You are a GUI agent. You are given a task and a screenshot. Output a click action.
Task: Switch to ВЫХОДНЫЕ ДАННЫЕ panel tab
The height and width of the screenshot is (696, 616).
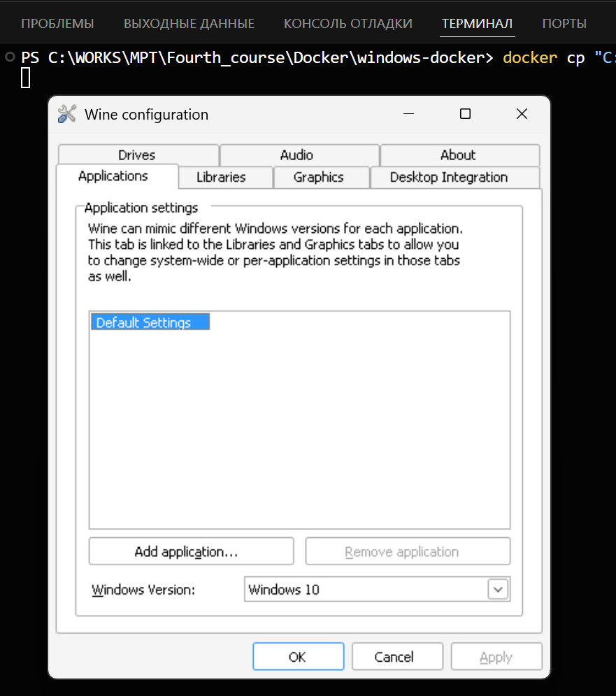tap(189, 24)
